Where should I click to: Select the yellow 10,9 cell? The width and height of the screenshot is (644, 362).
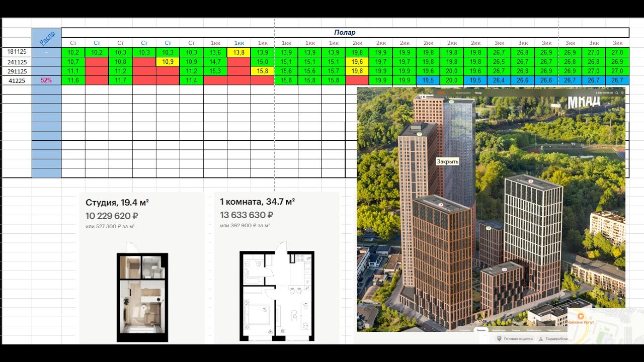pyautogui.click(x=168, y=62)
